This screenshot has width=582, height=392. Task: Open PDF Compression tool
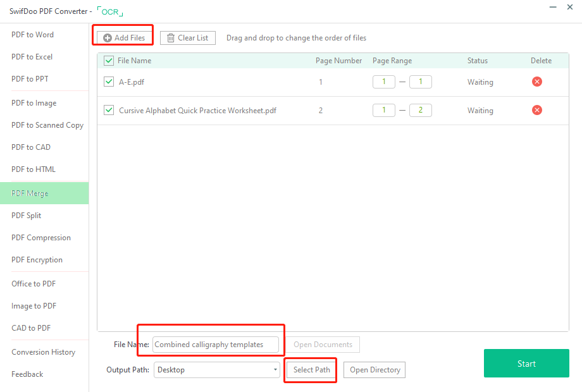coord(41,238)
